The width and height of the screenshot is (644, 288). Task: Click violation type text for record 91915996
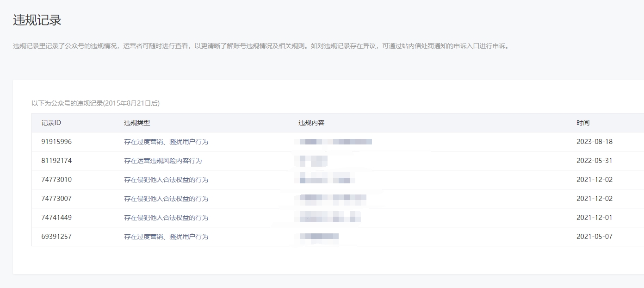[166, 142]
